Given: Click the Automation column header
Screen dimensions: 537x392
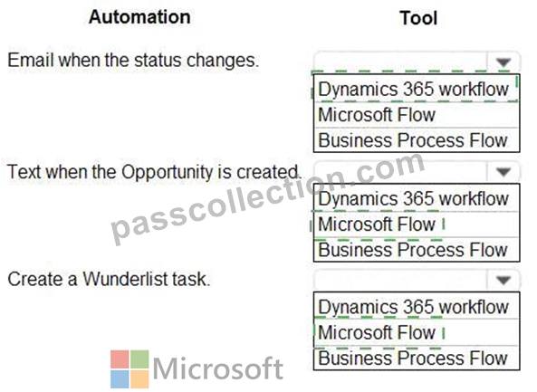Looking at the screenshot, I should point(139,17).
